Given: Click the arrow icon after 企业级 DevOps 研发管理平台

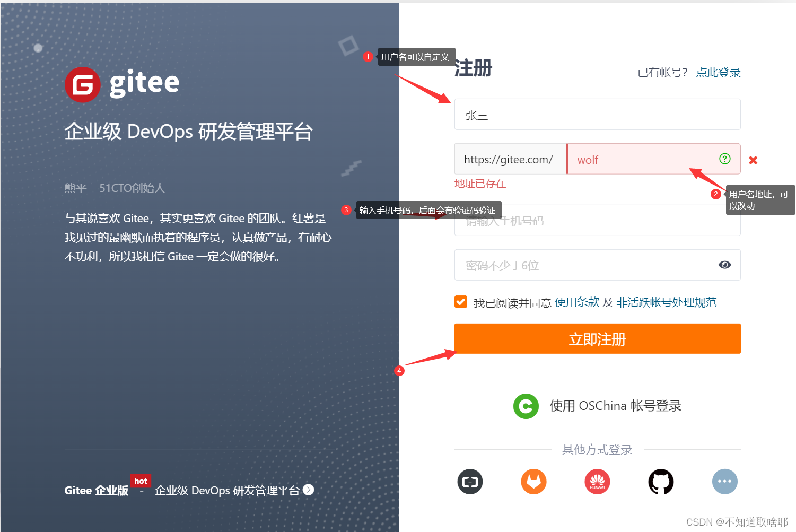Looking at the screenshot, I should (x=308, y=490).
